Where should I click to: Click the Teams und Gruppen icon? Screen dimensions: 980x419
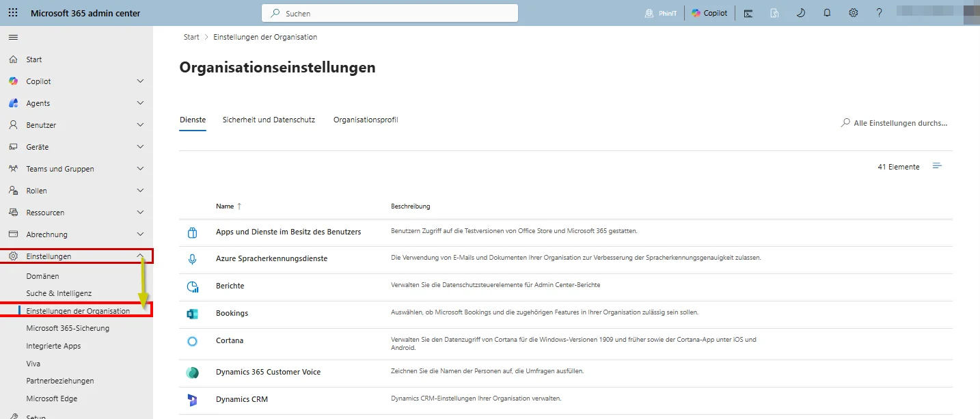click(13, 169)
